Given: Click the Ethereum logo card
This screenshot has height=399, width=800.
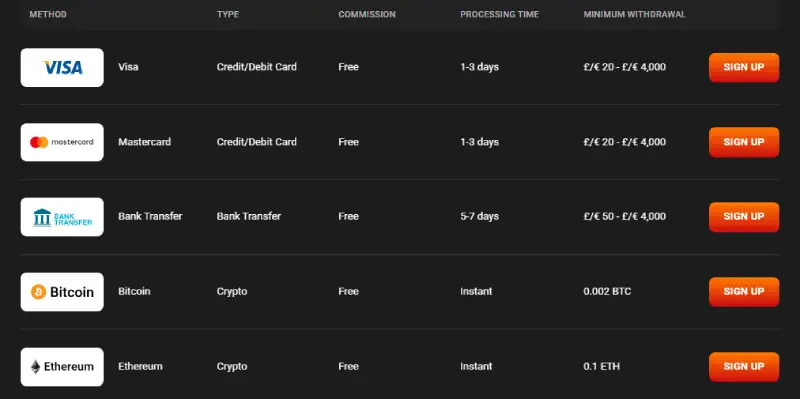Looking at the screenshot, I should point(62,367).
